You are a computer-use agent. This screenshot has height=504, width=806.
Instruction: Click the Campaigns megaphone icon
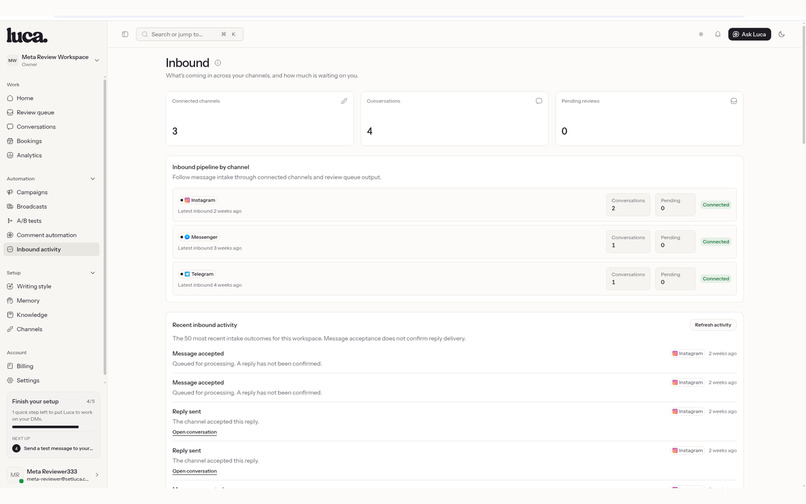click(x=10, y=192)
